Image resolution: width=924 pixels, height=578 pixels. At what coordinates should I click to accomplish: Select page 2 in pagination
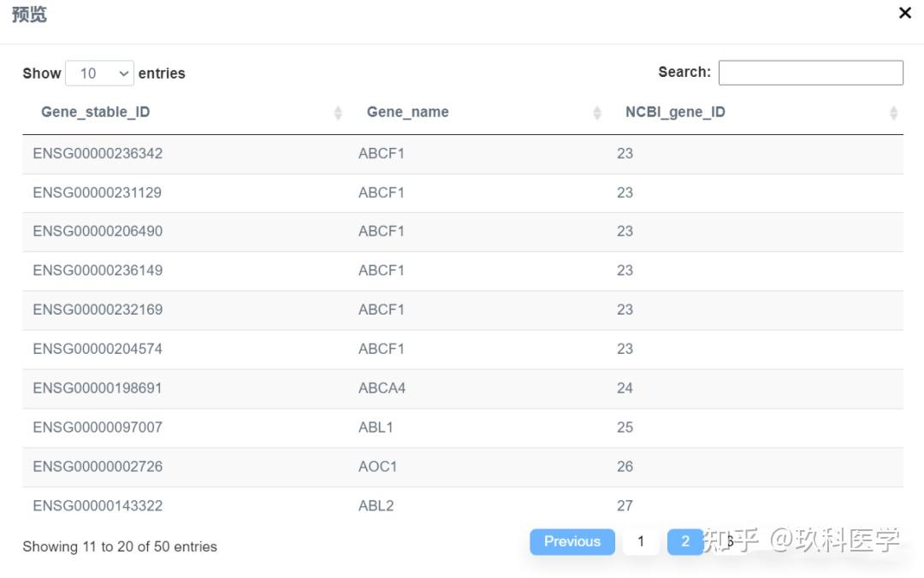pos(684,541)
